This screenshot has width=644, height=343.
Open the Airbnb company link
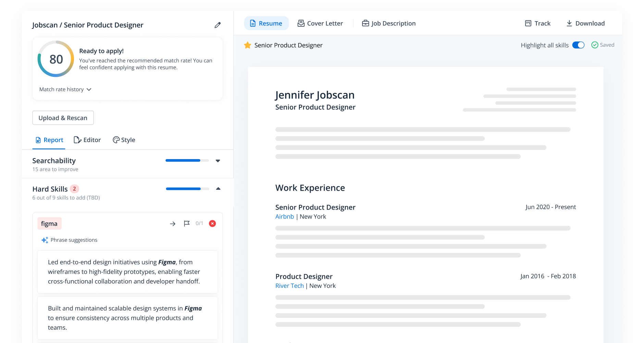click(x=284, y=217)
